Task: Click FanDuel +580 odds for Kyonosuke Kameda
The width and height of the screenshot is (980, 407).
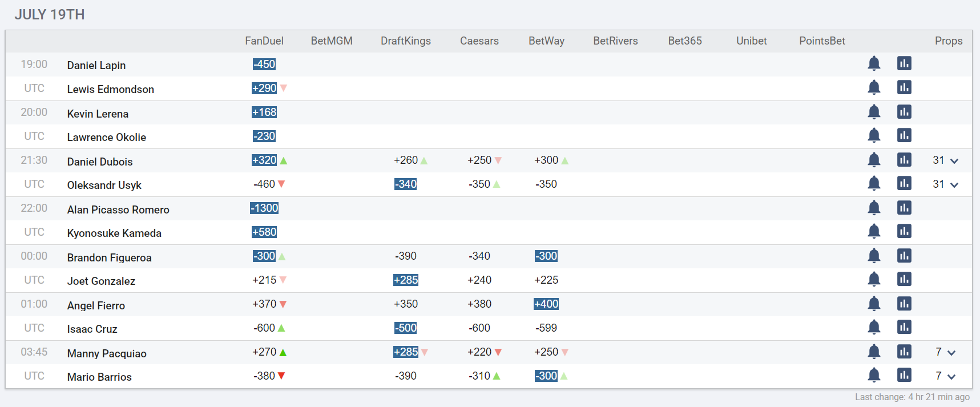Action: pyautogui.click(x=264, y=232)
